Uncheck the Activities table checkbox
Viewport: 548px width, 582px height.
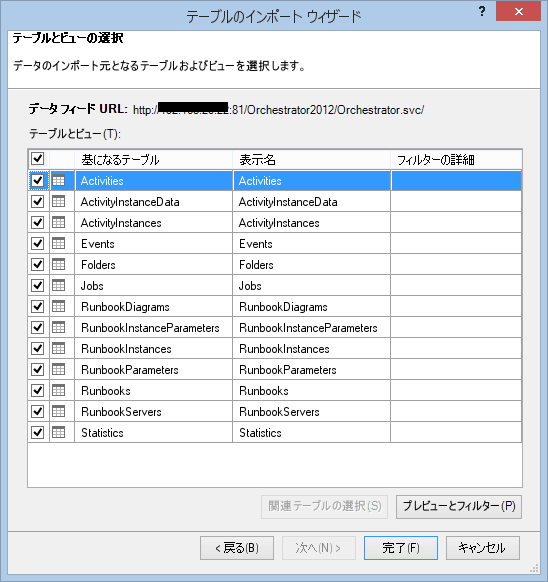tap(37, 180)
